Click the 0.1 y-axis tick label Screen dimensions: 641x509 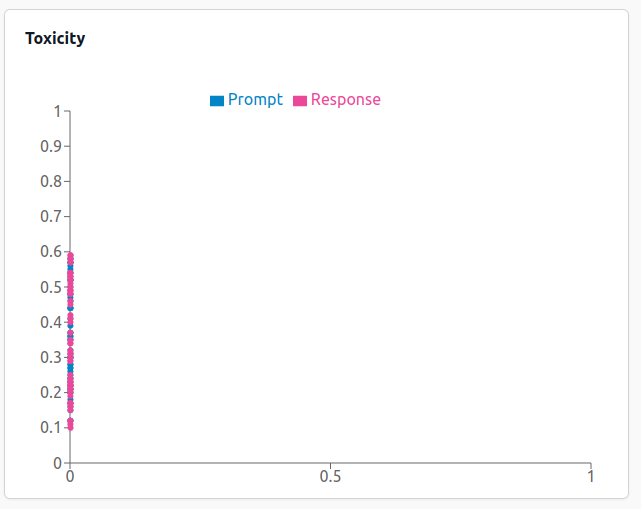[x=51, y=427]
